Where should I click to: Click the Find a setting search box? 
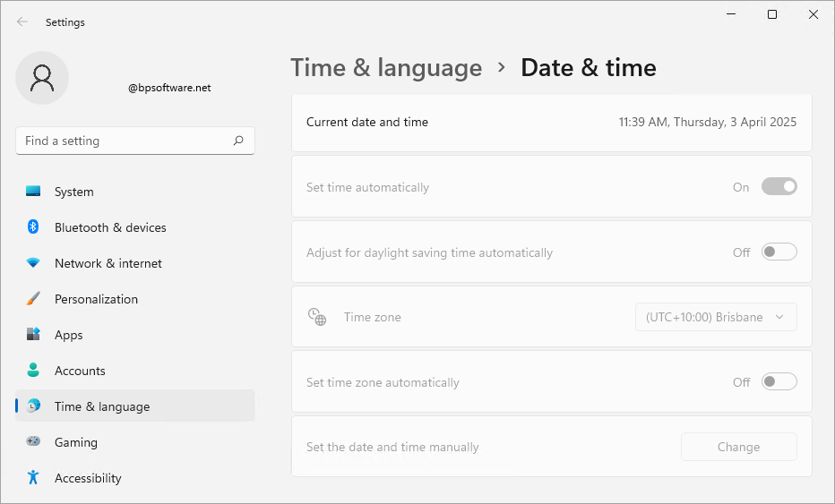coord(135,141)
